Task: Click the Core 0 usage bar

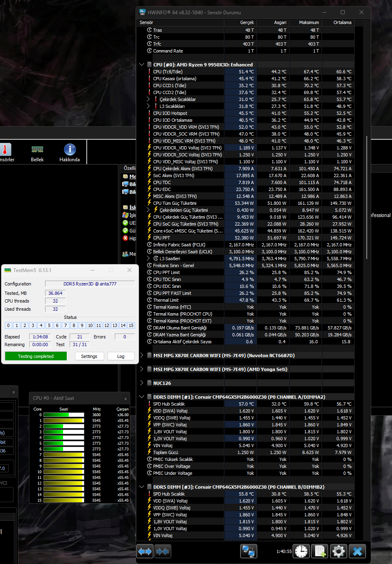Action: (64, 415)
